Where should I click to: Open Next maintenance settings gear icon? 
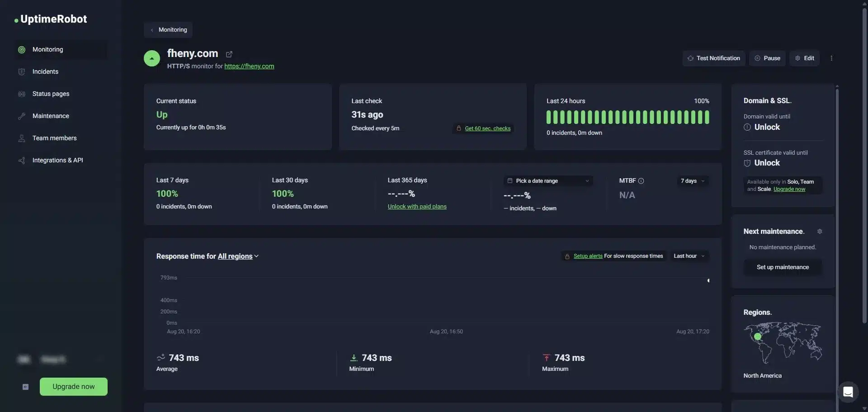(x=820, y=232)
